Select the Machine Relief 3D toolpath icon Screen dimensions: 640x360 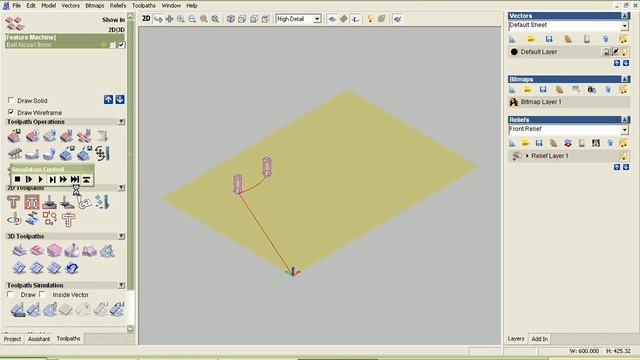pyautogui.click(x=19, y=250)
